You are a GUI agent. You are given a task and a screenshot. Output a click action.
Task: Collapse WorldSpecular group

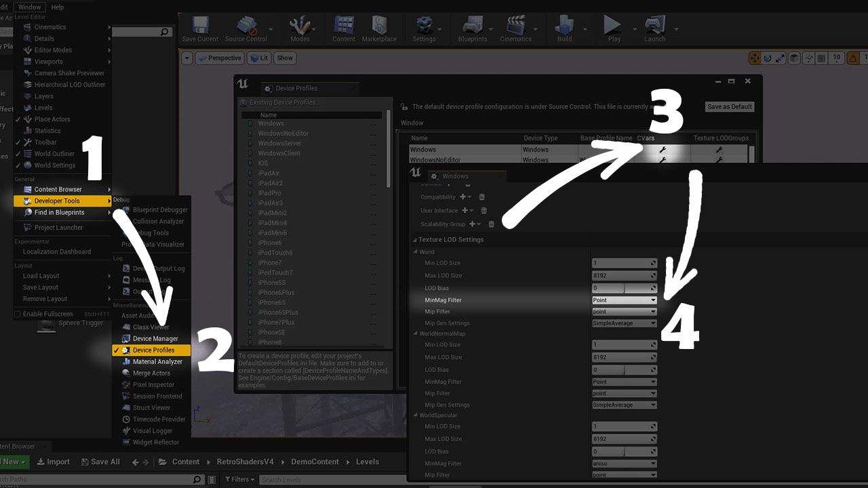click(416, 415)
